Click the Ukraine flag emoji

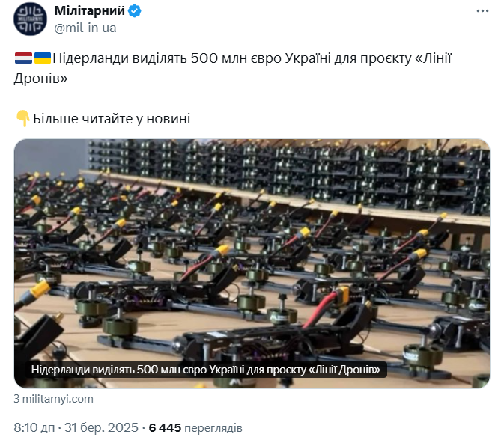click(43, 58)
